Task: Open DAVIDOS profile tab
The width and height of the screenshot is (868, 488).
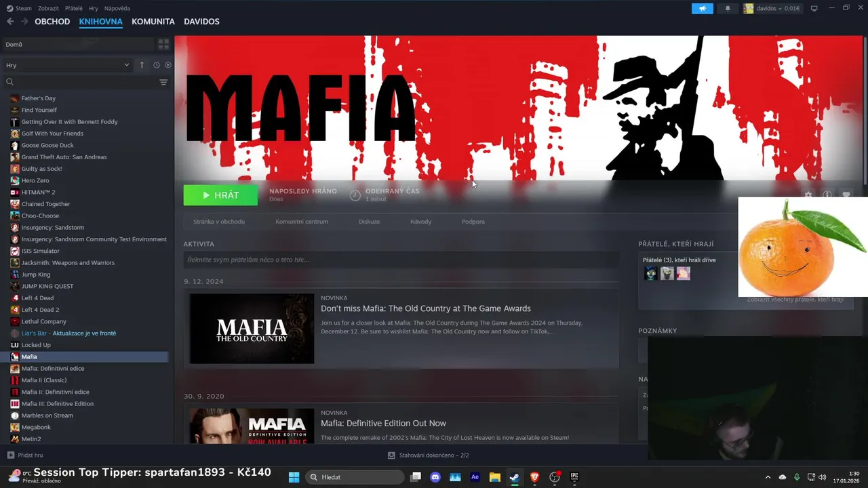Action: (201, 22)
